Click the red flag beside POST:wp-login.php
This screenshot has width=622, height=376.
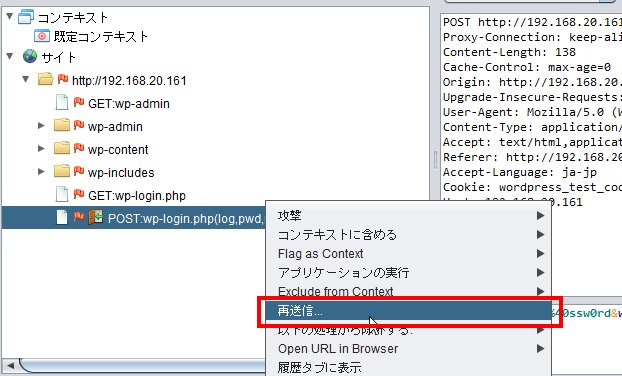[x=79, y=217]
